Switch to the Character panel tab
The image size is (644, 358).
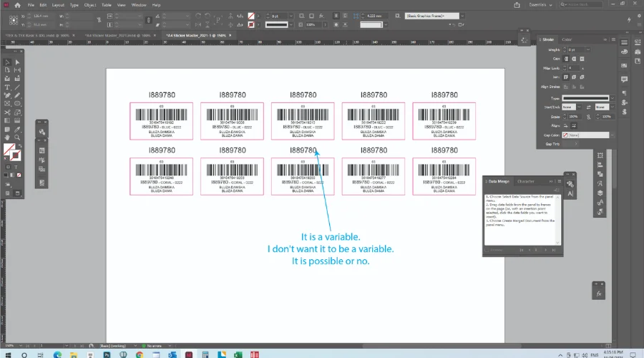point(526,181)
